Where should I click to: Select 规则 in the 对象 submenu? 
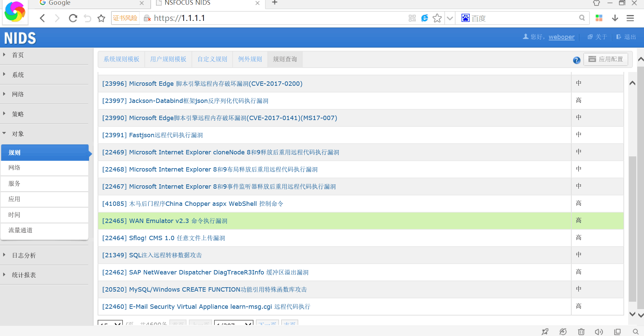coord(45,153)
